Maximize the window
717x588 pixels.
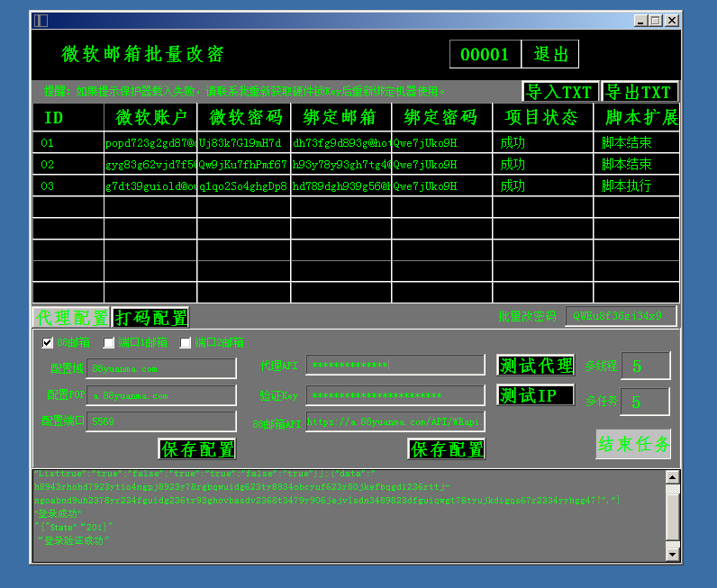(655, 21)
